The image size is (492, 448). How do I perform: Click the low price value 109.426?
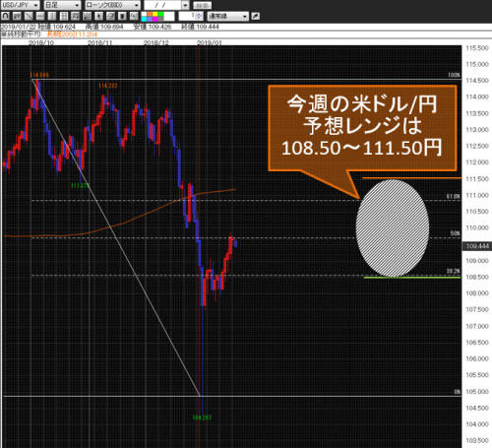pos(159,27)
